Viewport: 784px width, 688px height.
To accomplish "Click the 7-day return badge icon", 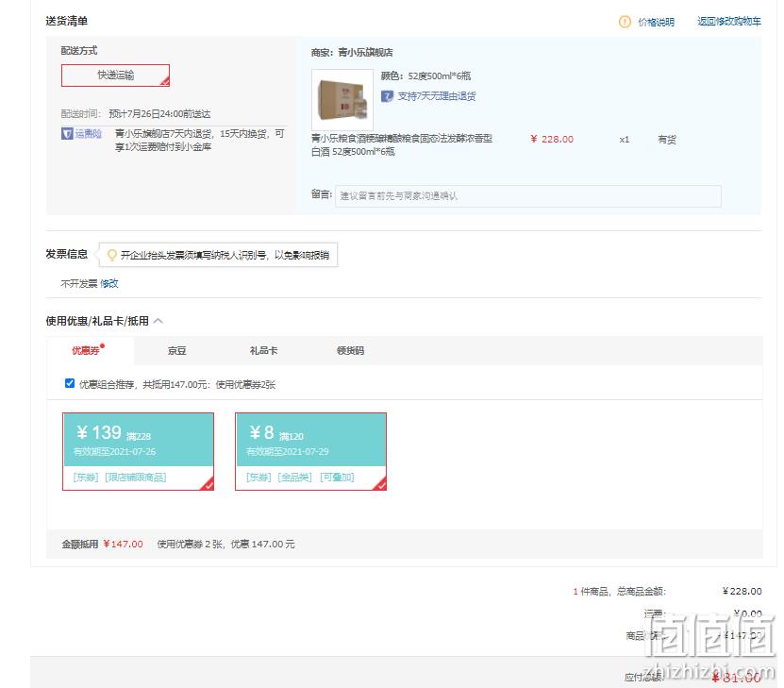I will coord(387,96).
